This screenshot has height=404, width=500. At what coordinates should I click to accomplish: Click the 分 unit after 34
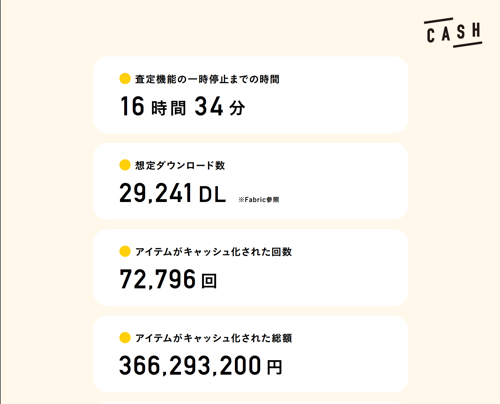(x=237, y=108)
